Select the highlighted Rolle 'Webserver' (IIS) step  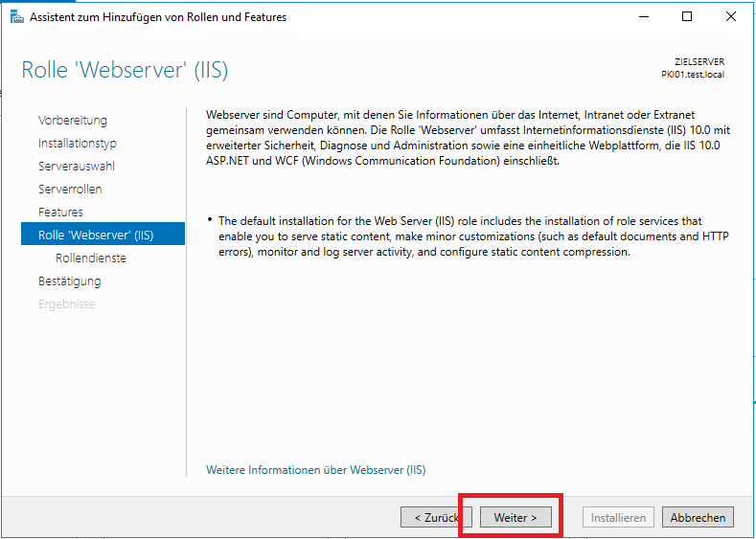pos(96,236)
